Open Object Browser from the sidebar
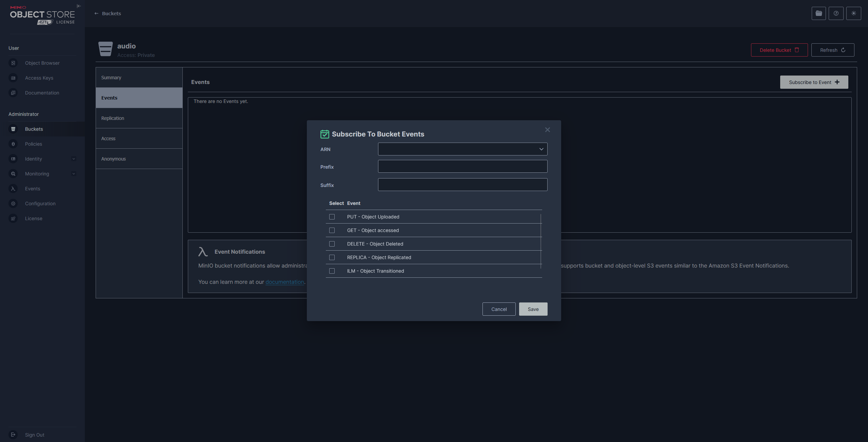Viewport: 868px width, 442px height. tap(42, 63)
